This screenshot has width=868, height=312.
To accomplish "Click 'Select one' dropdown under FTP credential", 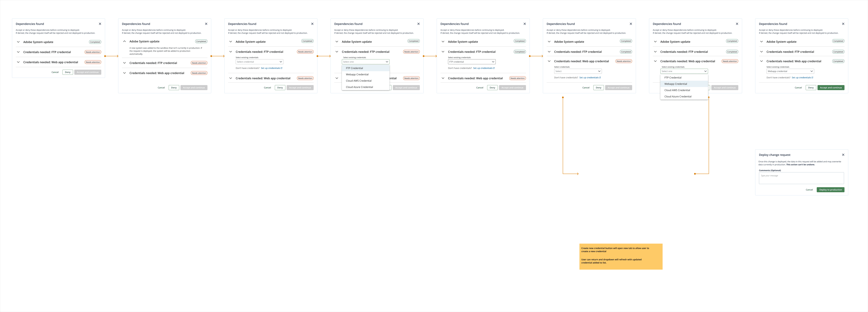I will tap(365, 62).
